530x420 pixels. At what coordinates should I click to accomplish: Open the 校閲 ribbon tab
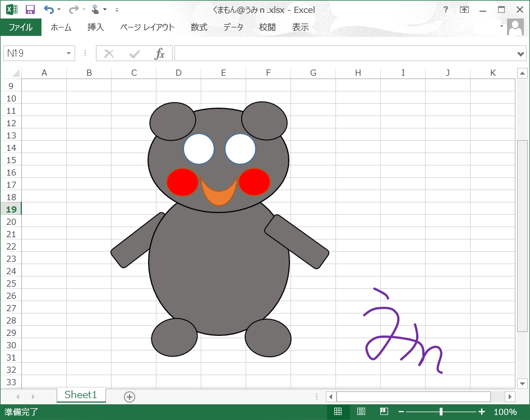pyautogui.click(x=267, y=27)
